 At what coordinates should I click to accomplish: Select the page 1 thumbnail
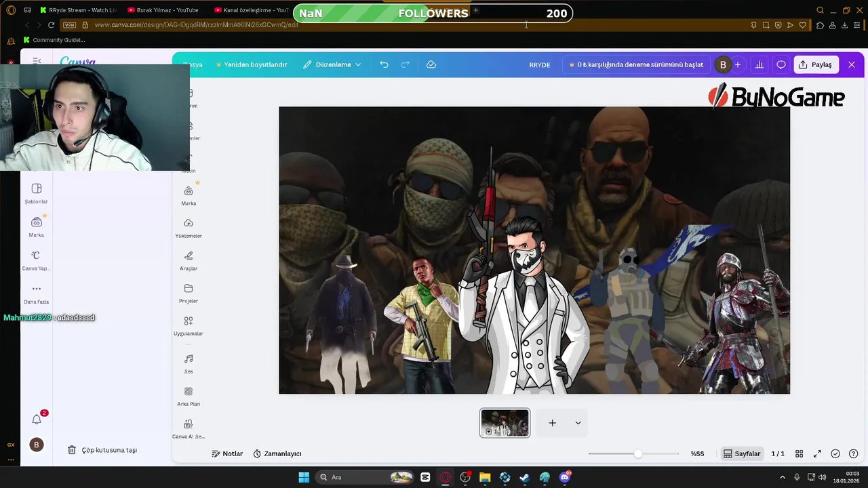click(505, 423)
